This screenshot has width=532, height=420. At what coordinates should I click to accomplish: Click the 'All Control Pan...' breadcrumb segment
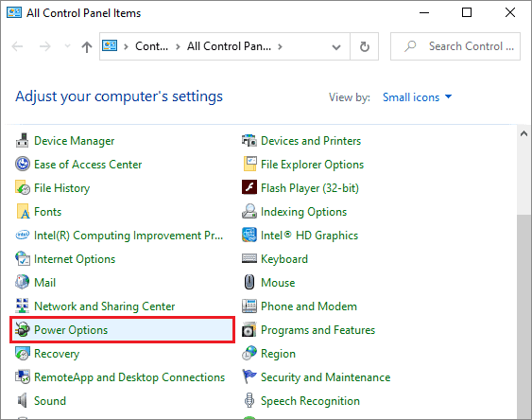(229, 46)
